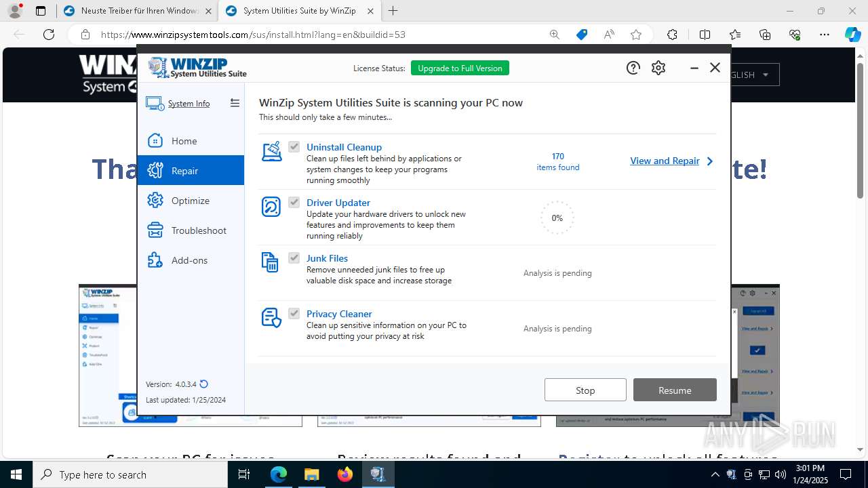
Task: Click the Driver Updater 0% progress circle
Action: tap(557, 218)
